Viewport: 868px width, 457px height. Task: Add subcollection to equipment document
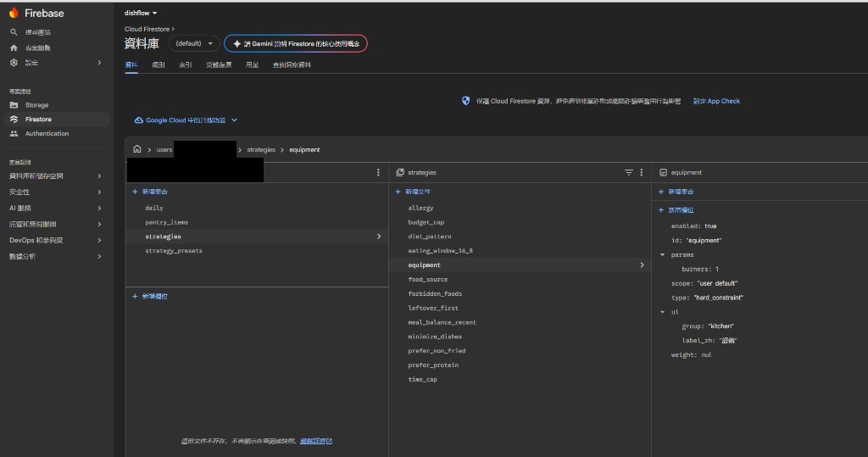(x=676, y=192)
